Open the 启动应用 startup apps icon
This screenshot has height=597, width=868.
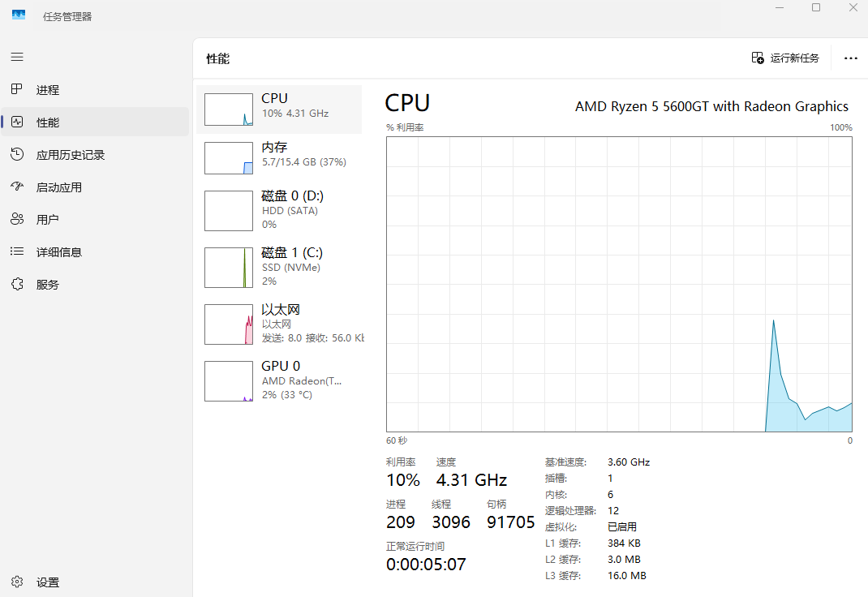click(x=17, y=187)
